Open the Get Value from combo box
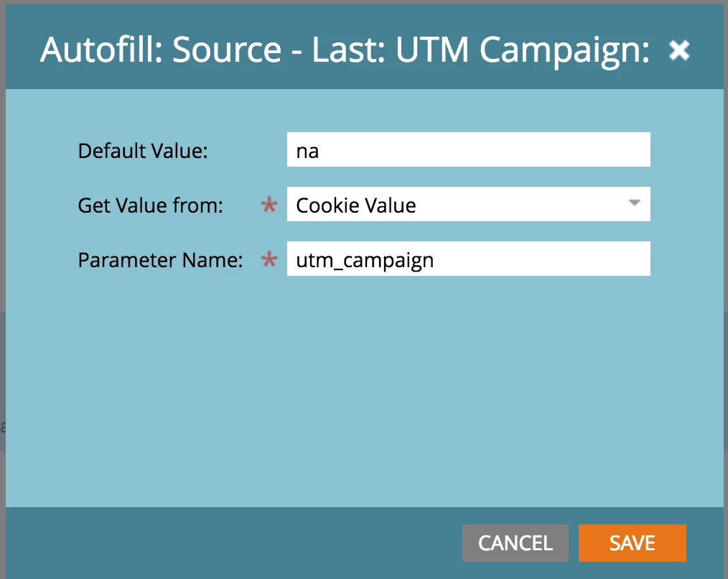Viewport: 728px width, 579px height. 469,204
